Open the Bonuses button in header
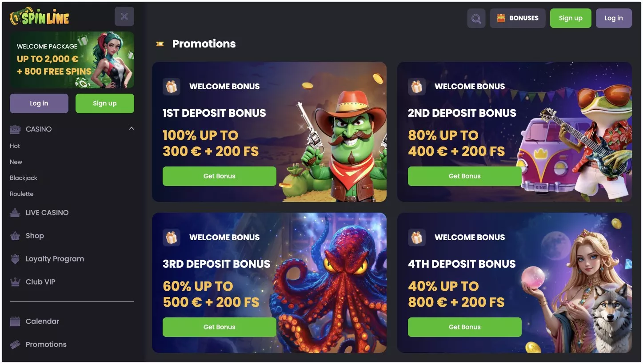Screen dimensions: 643x364 coord(518,18)
